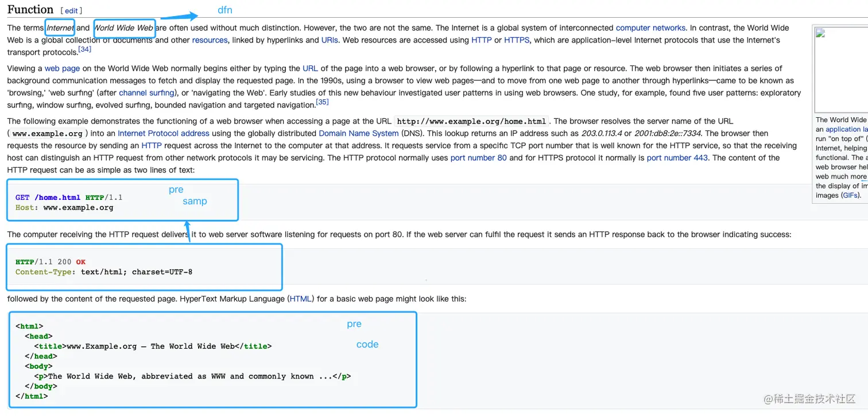Screen dimensions: 868x417
Task: Click the "HTTPS" link in the first paragraph
Action: 517,40
